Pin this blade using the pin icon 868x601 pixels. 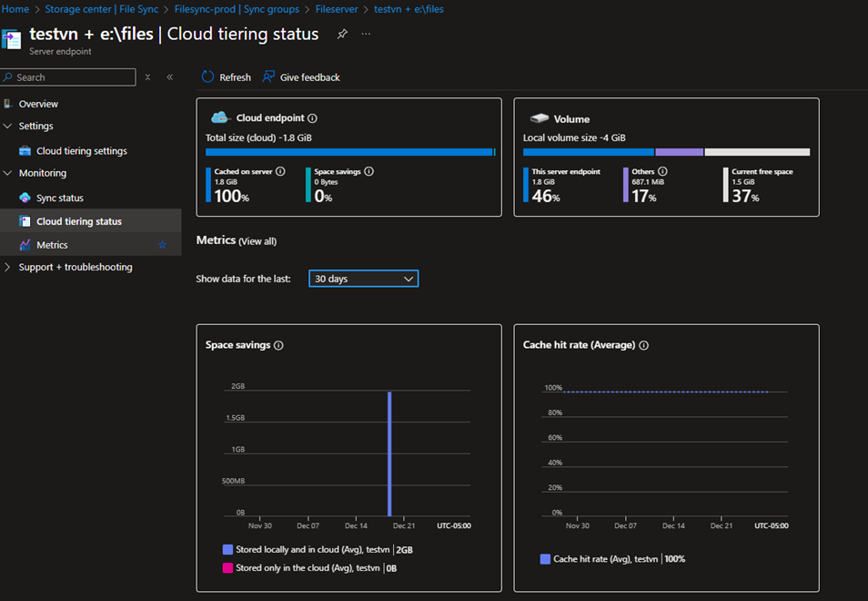pyautogui.click(x=342, y=35)
